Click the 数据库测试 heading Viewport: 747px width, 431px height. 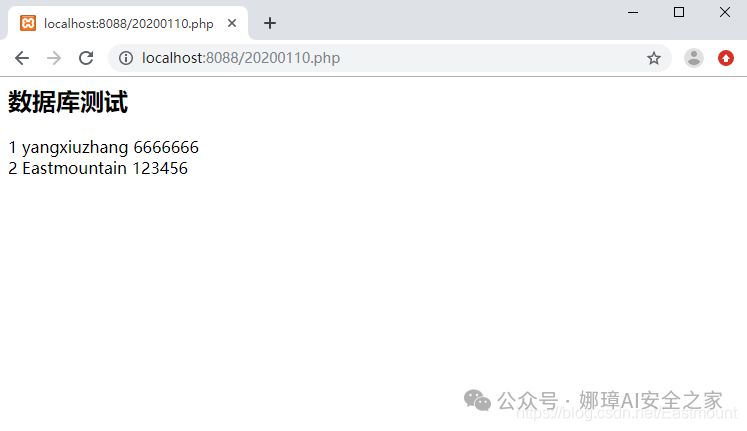tap(68, 102)
